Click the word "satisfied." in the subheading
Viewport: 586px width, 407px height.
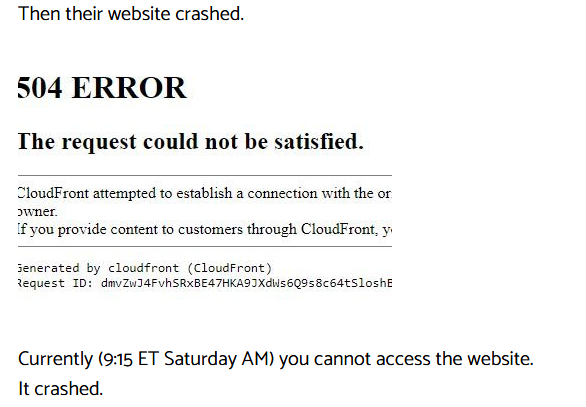coord(319,142)
